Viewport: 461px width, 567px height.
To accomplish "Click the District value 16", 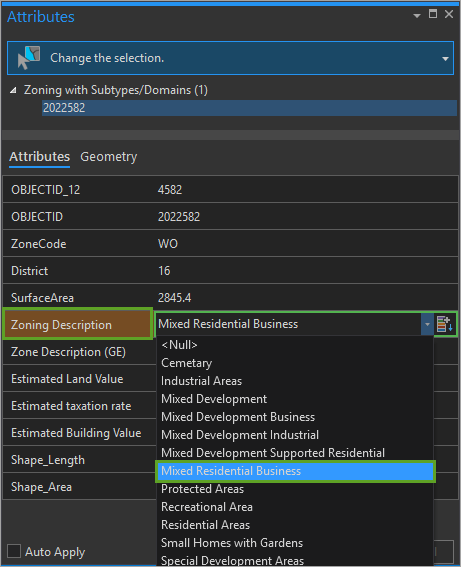I will [164, 271].
